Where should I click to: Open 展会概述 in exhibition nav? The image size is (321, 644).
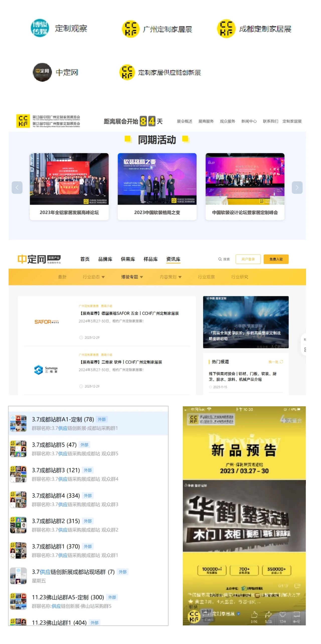coord(185,121)
